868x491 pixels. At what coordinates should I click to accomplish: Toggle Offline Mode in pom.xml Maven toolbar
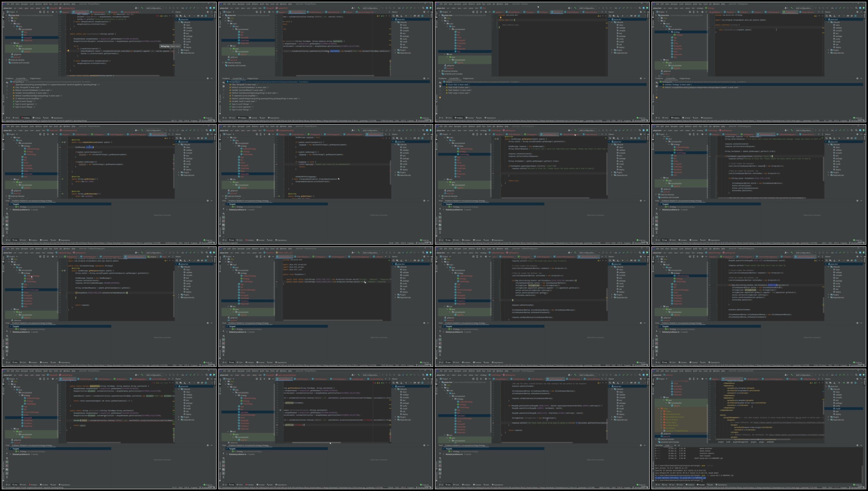coord(852,383)
